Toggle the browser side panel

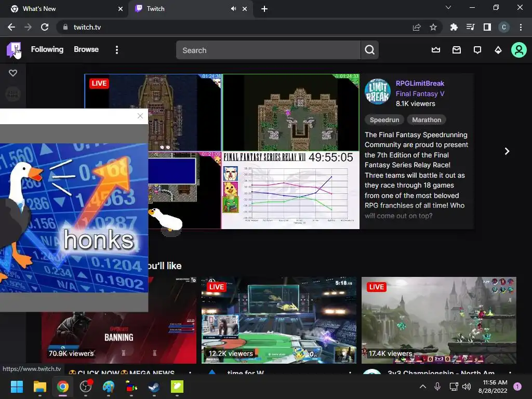[x=487, y=27]
